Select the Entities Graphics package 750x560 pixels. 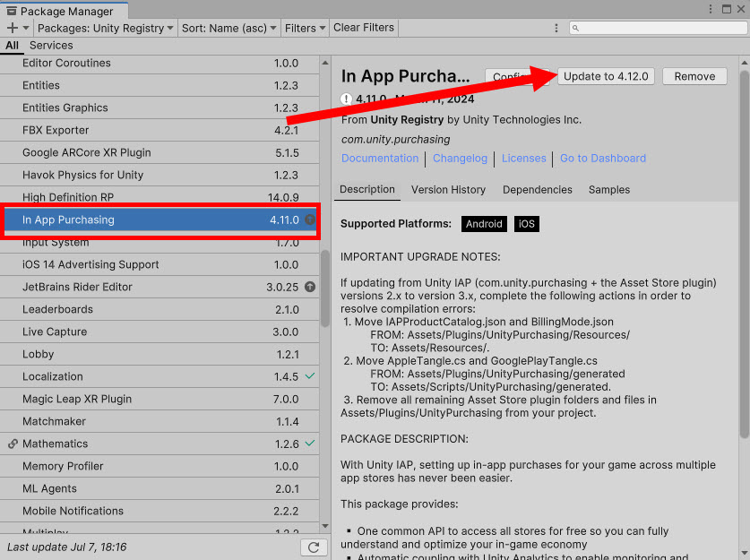click(x=159, y=108)
